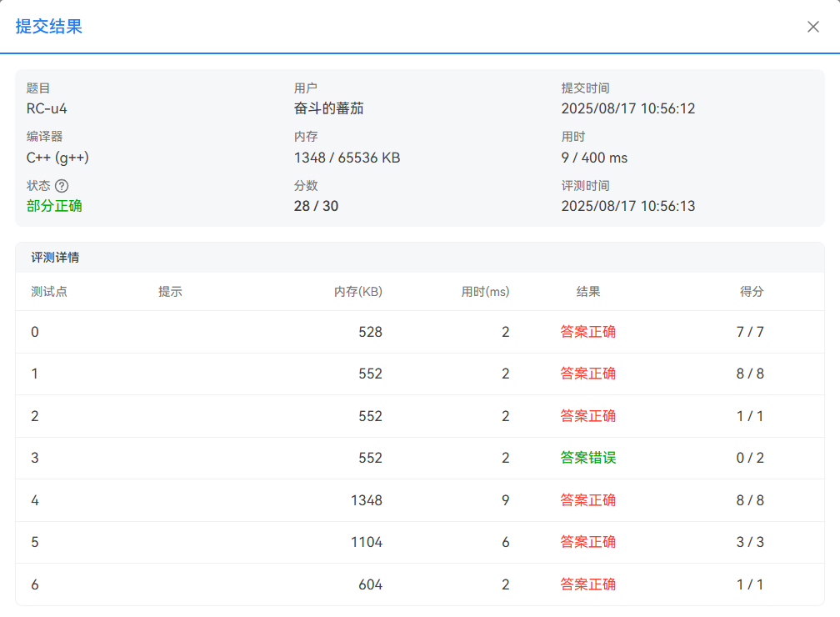Screen dimensions: 840x617
Task: Click the 答案错误 result of test 3
Action: (x=587, y=458)
